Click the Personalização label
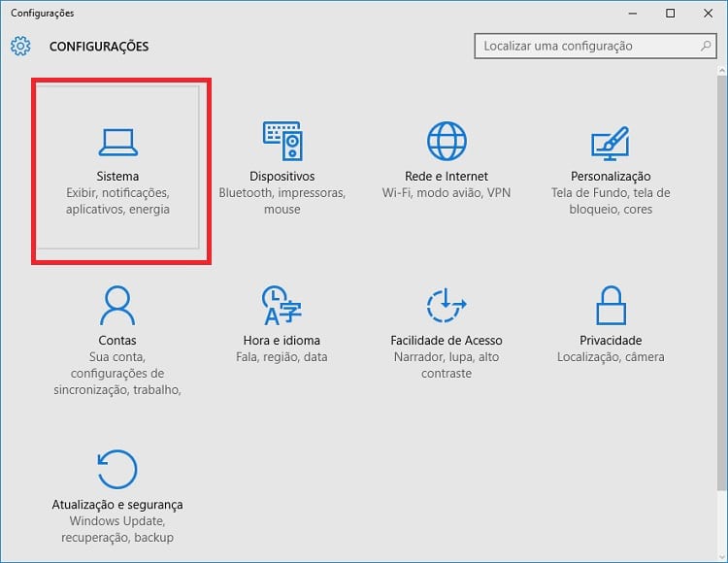Screen dimensions: 728x563 click(611, 177)
